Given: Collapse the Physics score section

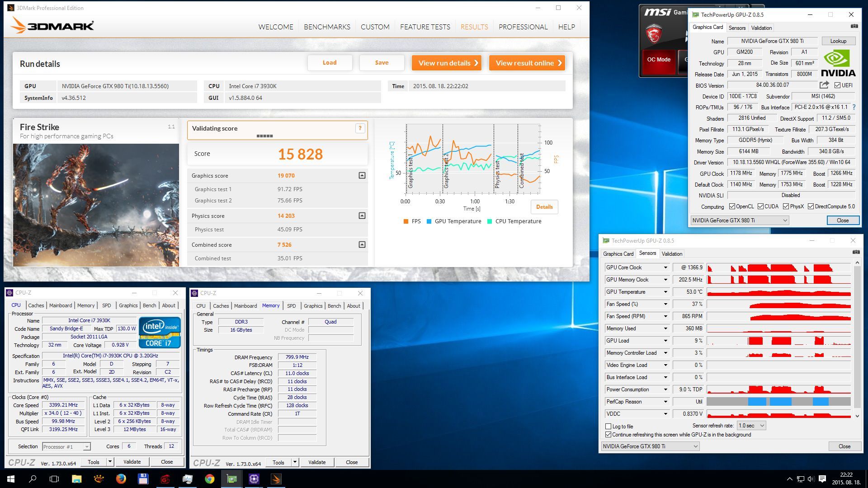Looking at the screenshot, I should 362,216.
